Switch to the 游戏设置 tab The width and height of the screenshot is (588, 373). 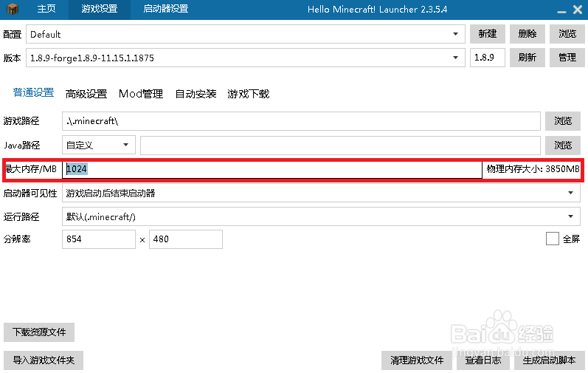100,9
